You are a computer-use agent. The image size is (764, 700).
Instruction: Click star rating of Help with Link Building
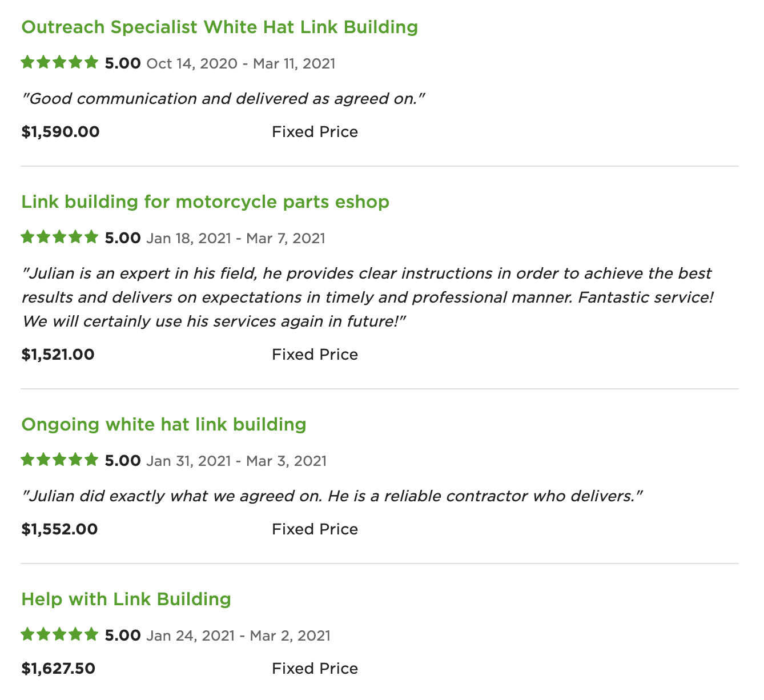[60, 635]
